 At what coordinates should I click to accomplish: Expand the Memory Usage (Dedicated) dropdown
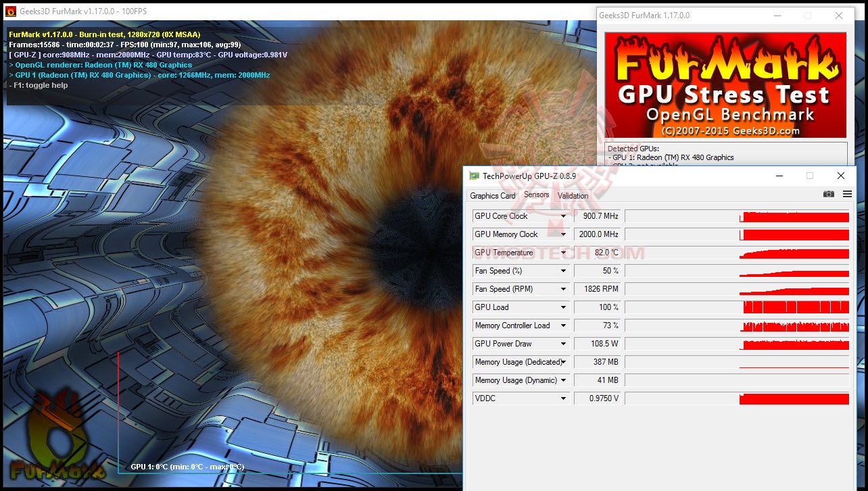[x=563, y=362]
